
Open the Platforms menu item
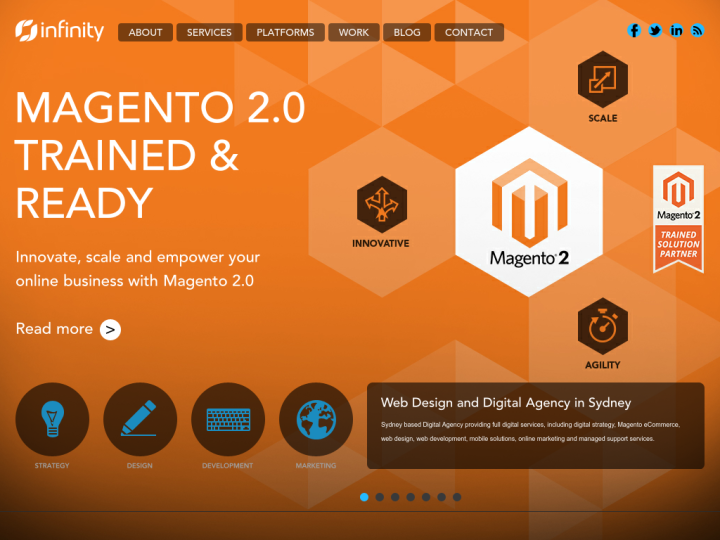[285, 32]
